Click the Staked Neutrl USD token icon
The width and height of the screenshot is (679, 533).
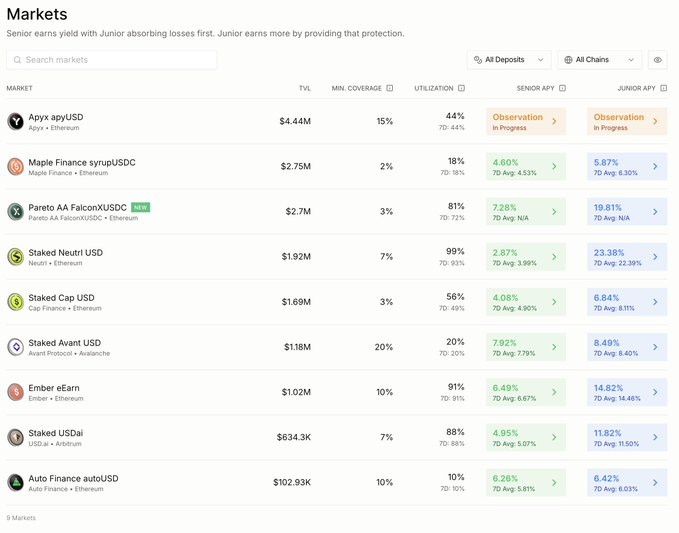click(x=15, y=257)
